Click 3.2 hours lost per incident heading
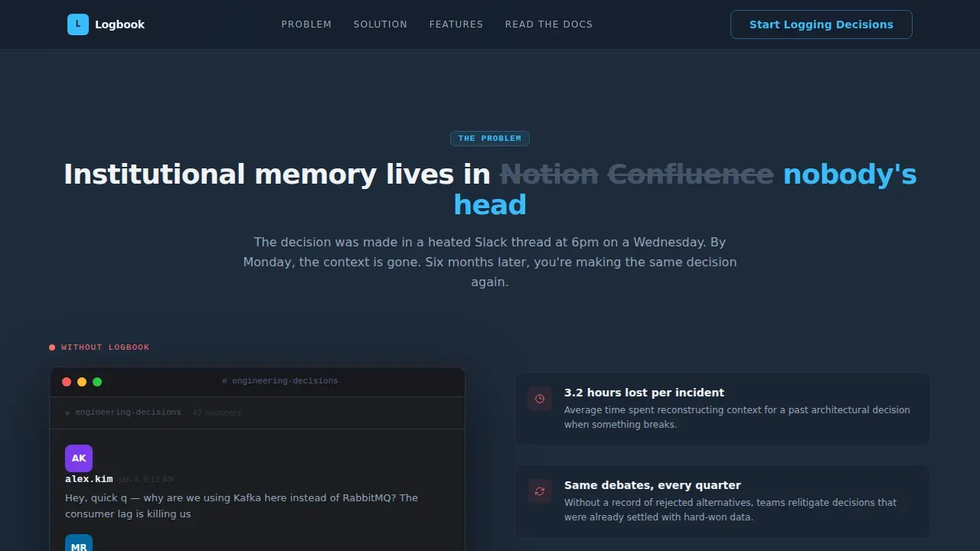Viewport: 980px width, 551px height. tap(644, 393)
